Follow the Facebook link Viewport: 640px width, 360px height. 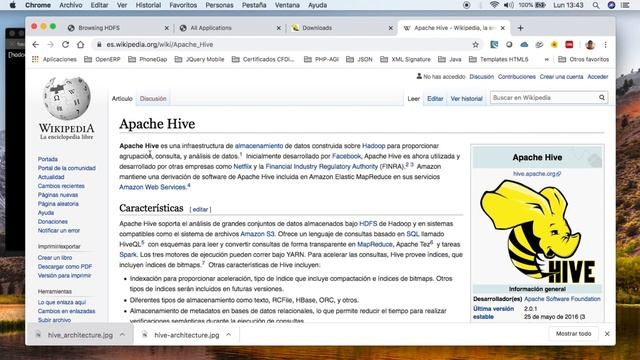point(347,156)
